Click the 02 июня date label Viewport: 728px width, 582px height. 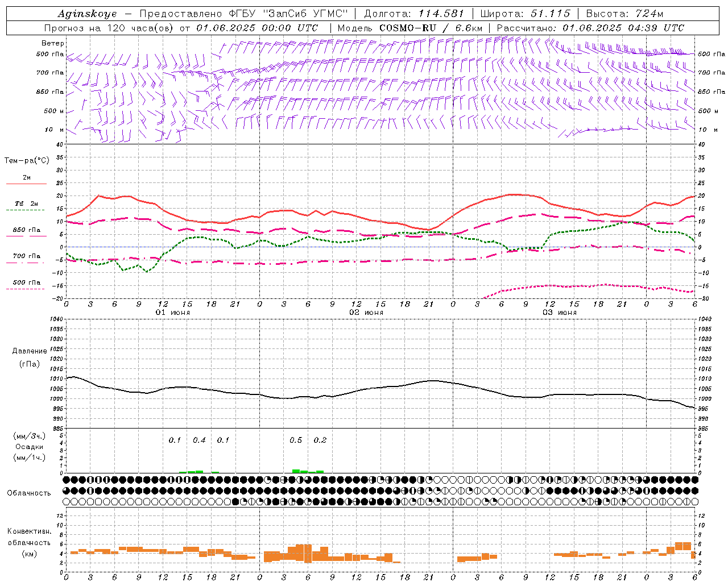pyautogui.click(x=366, y=313)
